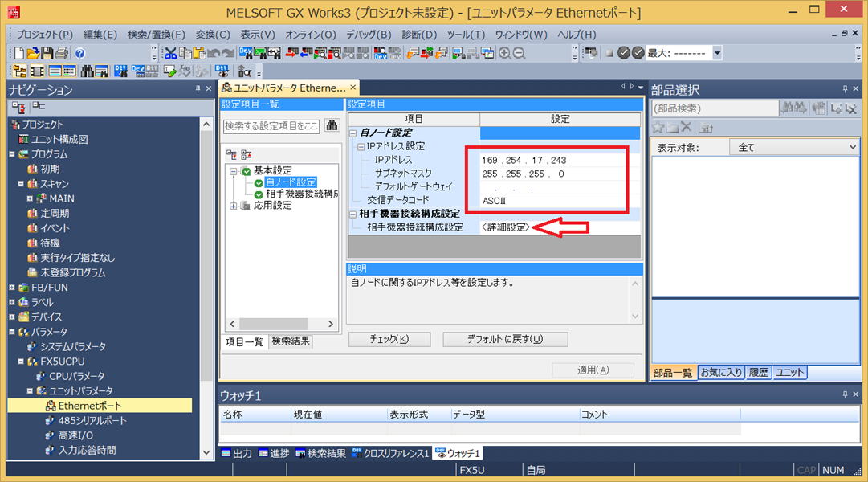Viewport: 868px width, 482px height.
Task: Pin the 部品選択 panel
Action: [x=845, y=88]
